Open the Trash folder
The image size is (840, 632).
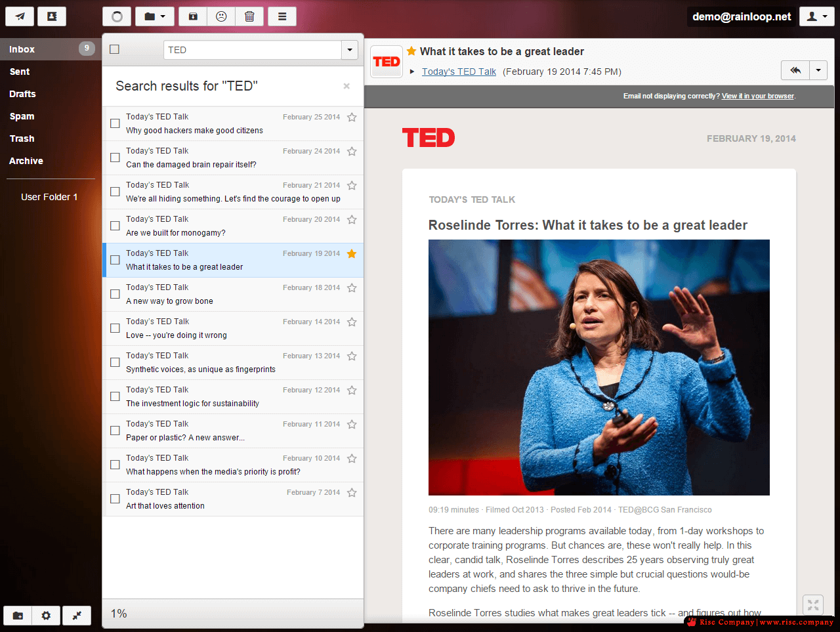[51, 138]
